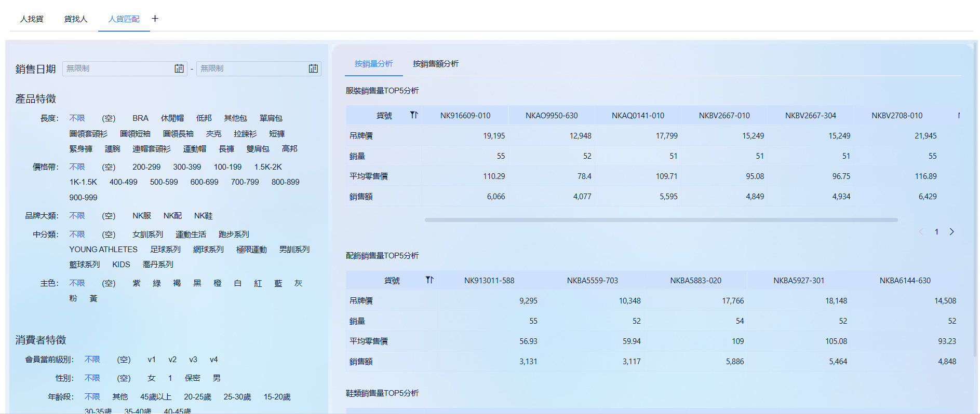Image resolution: width=980 pixels, height=414 pixels.
Task: Filter 品牌大類 by NK鞋
Action: (204, 216)
